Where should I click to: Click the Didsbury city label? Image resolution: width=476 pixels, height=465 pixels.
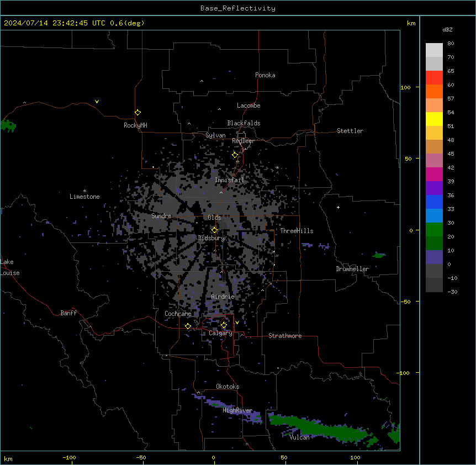click(x=211, y=238)
